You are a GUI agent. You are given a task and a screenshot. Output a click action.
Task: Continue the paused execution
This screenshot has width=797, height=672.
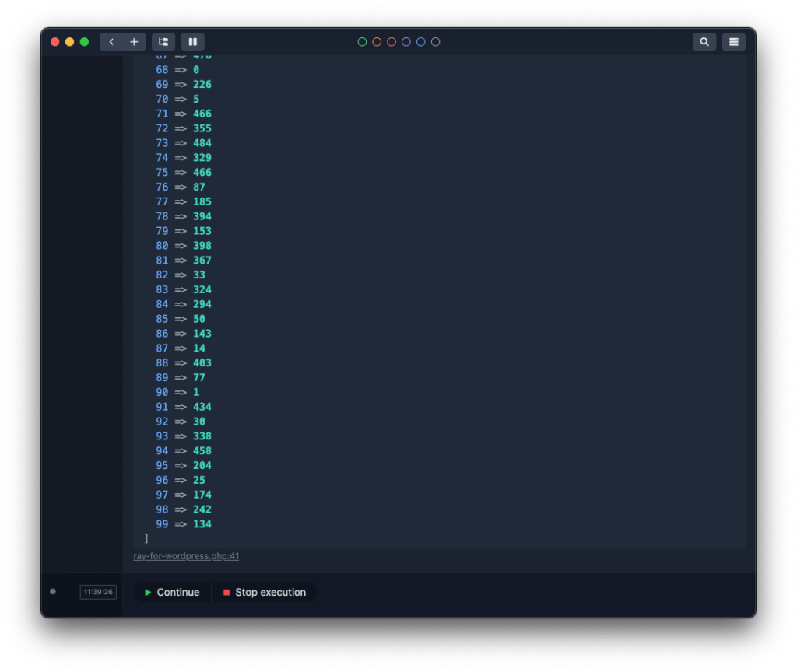pyautogui.click(x=172, y=592)
